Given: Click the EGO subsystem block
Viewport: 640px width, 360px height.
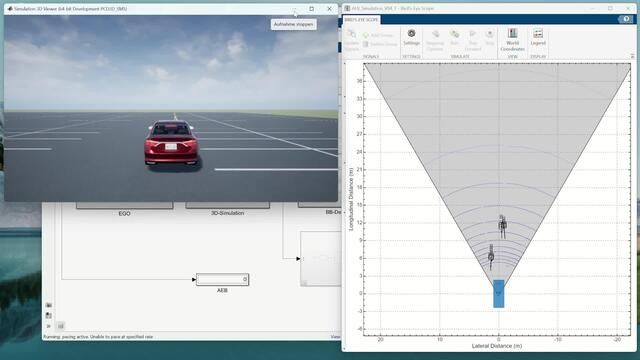Looking at the screenshot, I should [x=124, y=205].
